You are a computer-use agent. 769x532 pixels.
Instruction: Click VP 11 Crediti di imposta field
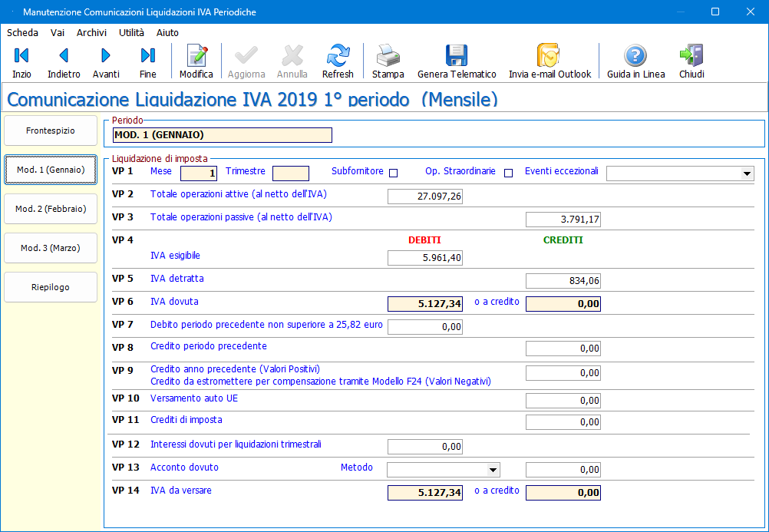pyautogui.click(x=563, y=422)
